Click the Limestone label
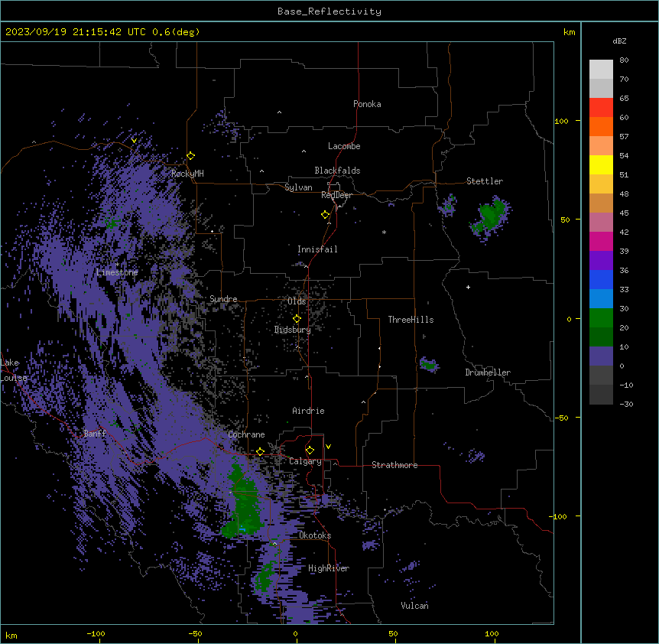The image size is (659, 644). [117, 272]
